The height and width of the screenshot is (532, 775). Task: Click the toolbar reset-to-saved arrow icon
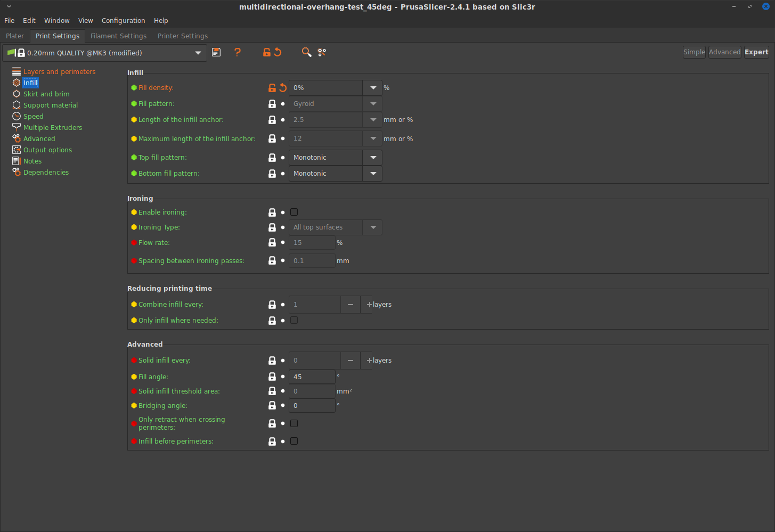(x=278, y=52)
